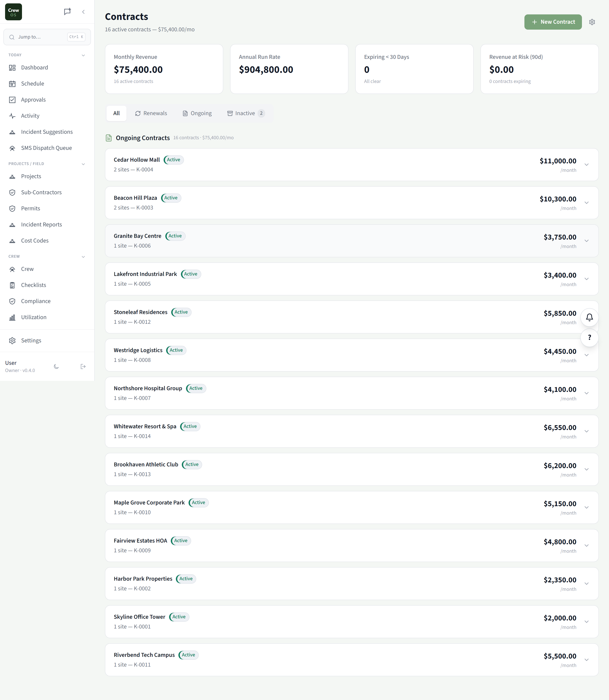This screenshot has width=609, height=700.
Task: Click the Crew worker icon
Action: tap(12, 269)
